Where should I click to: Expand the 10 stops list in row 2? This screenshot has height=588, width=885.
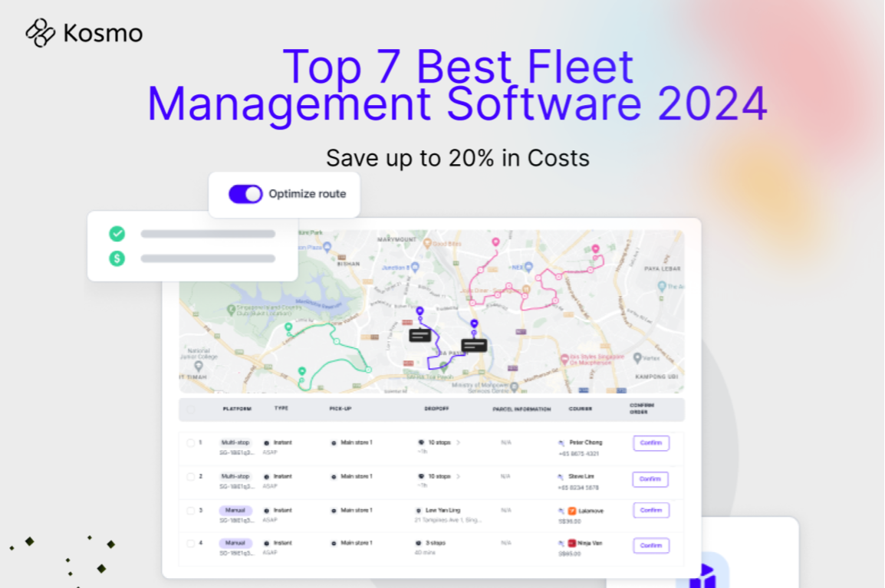point(459,476)
